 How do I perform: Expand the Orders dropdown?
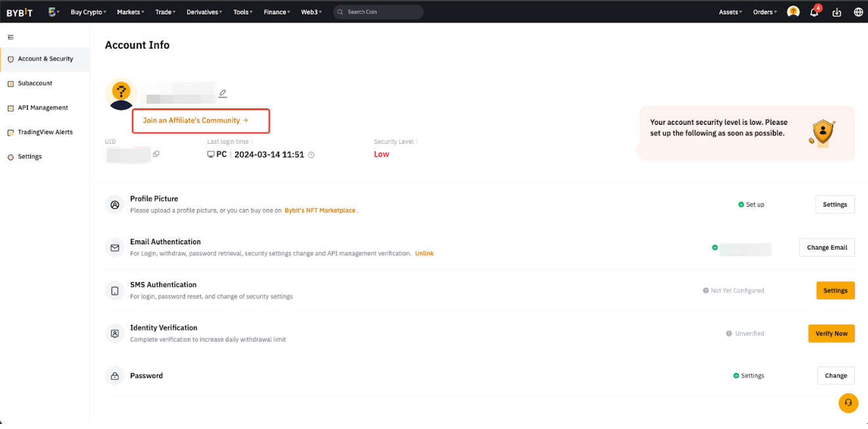pos(764,12)
